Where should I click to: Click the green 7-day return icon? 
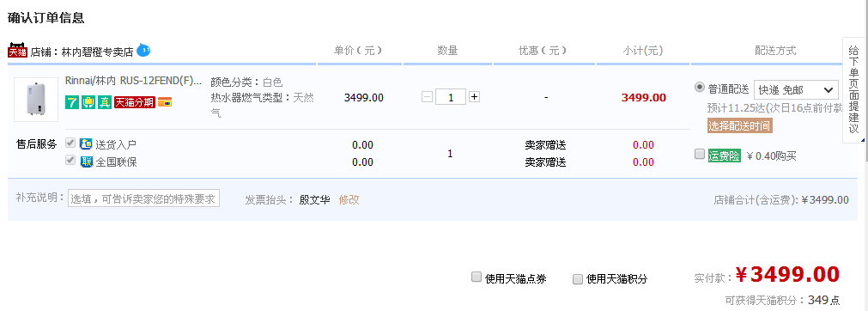[x=72, y=102]
